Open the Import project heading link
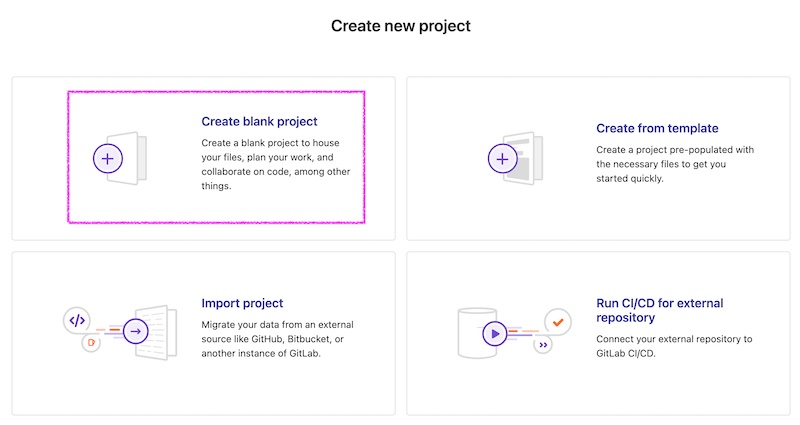This screenshot has height=425, width=800. click(242, 303)
